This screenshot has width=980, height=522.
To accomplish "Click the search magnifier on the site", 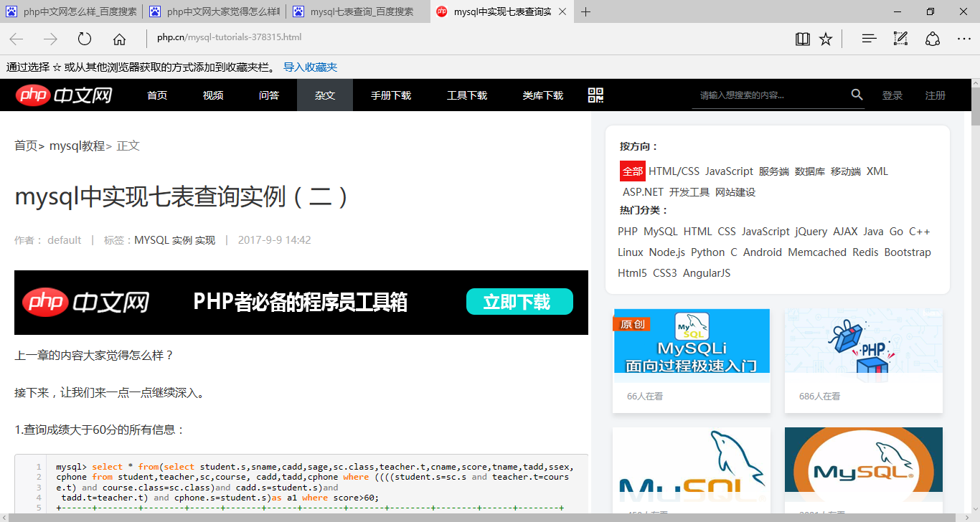I will click(857, 95).
